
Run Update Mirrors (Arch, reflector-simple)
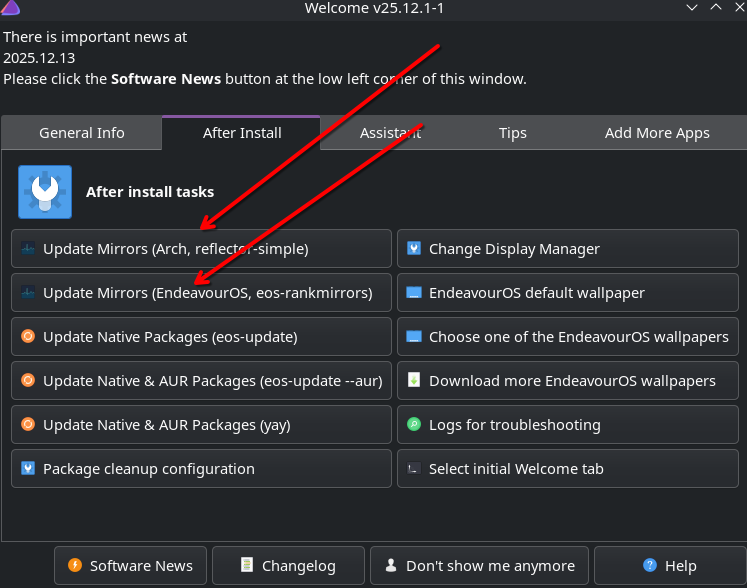(201, 249)
